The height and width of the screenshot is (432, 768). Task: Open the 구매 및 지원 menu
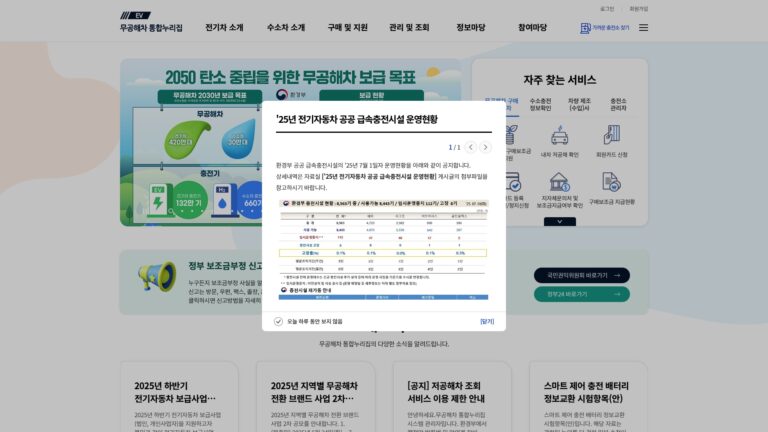347,27
